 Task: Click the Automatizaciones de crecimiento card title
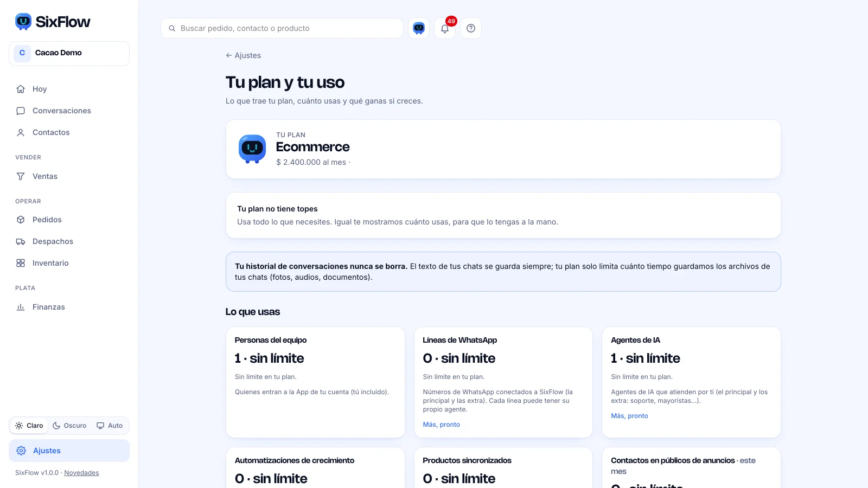[295, 460]
